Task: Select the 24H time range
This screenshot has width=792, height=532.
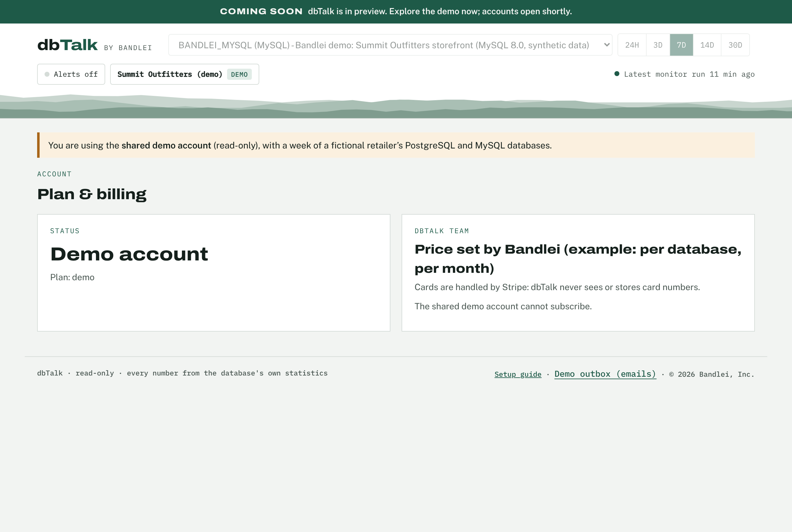Action: [632, 45]
